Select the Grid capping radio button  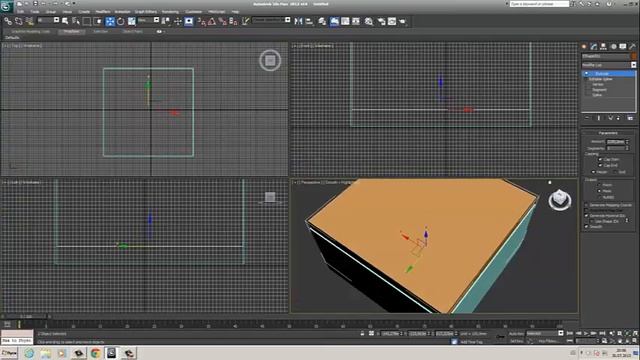(616, 172)
